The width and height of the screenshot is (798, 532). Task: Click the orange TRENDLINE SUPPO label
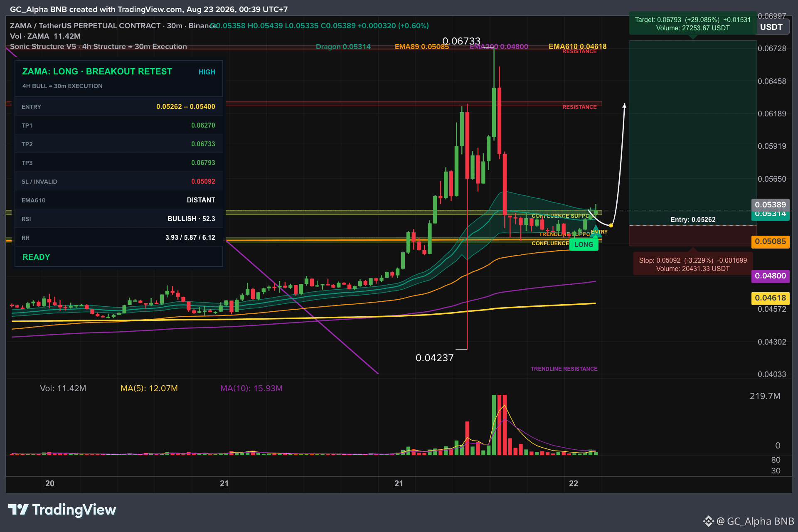click(564, 234)
